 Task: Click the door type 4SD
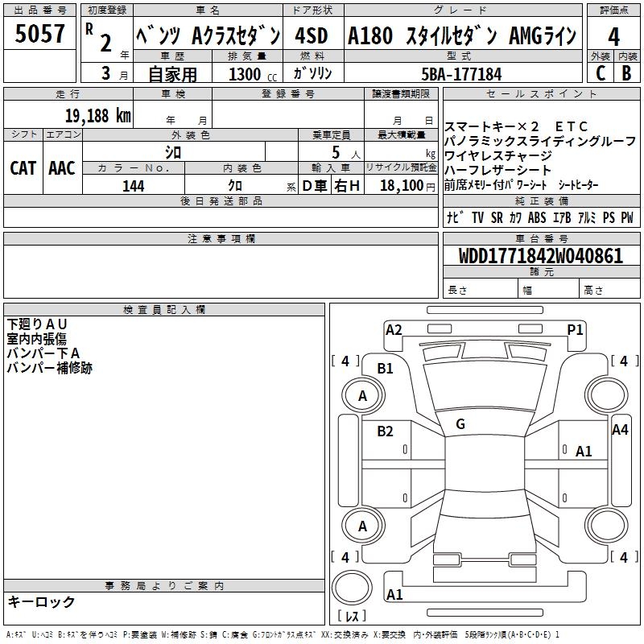(312, 36)
